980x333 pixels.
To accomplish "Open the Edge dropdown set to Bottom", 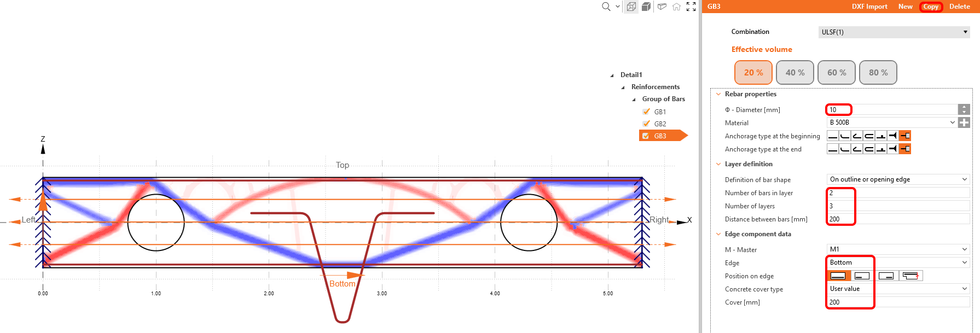I will pyautogui.click(x=898, y=262).
